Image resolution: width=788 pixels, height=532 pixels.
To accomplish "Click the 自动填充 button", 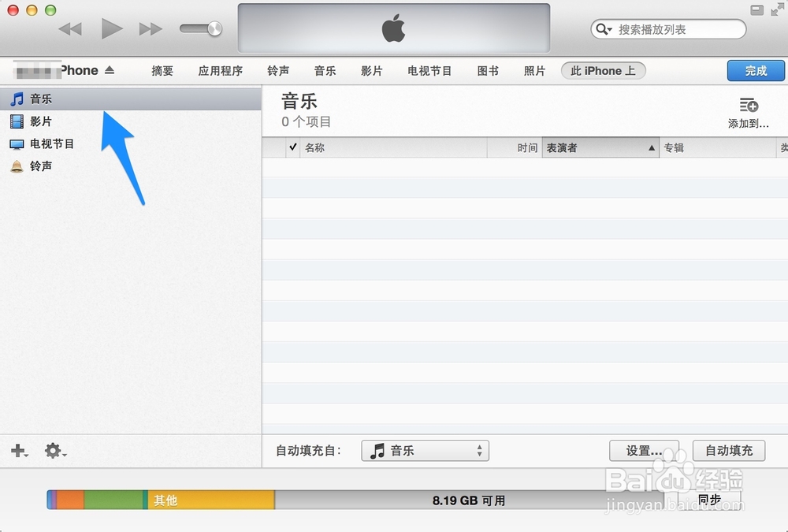I will 728,451.
